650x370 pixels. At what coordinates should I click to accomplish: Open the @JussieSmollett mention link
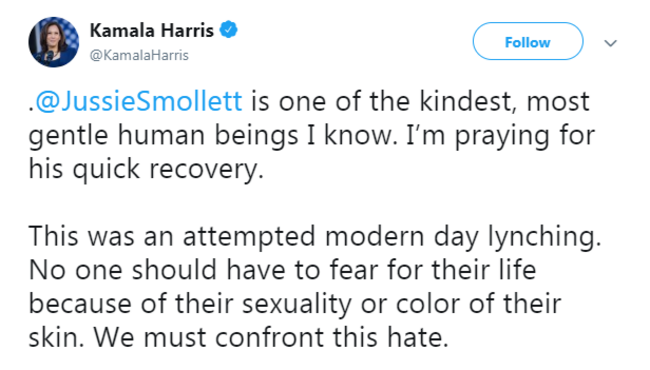[139, 101]
